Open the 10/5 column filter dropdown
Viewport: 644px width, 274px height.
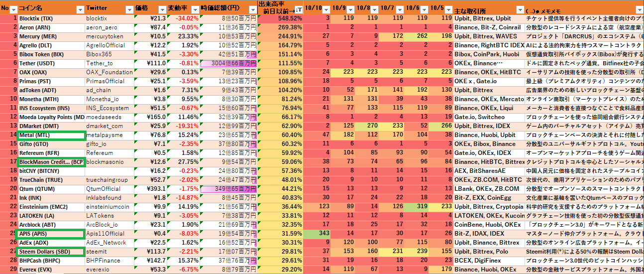[448, 9]
